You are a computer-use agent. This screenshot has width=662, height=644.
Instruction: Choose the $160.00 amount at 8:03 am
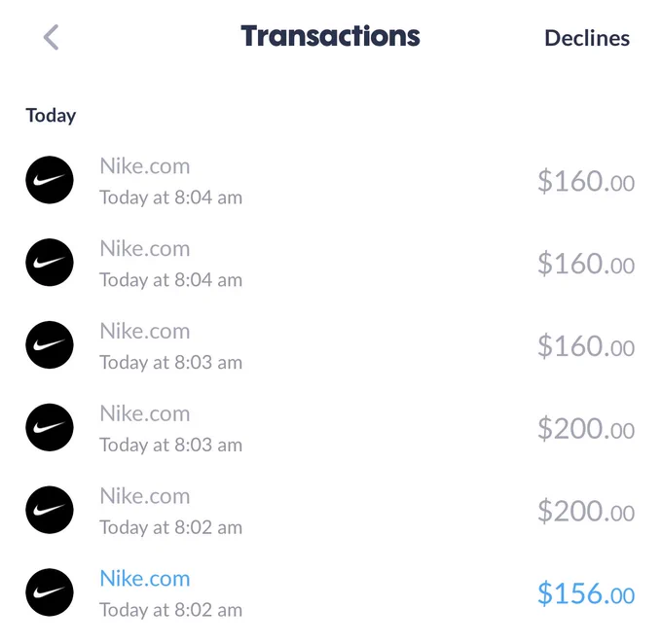[x=586, y=346]
